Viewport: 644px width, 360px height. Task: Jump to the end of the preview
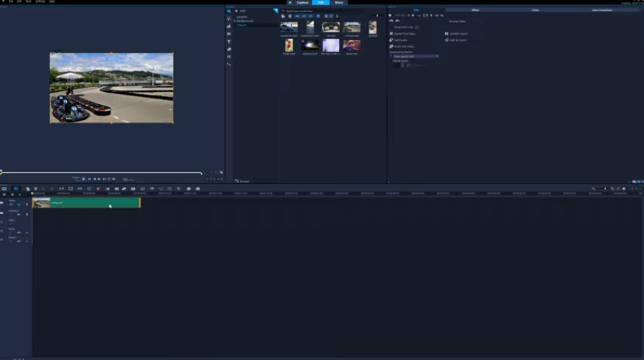104,179
